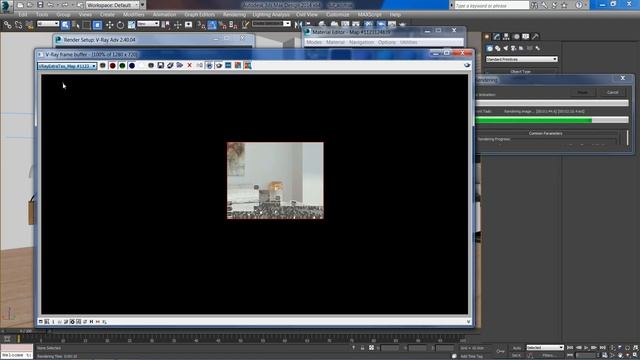Click the rendered image thumbnail in frame buffer
Viewport: 640px width, 360px height.
[275, 180]
